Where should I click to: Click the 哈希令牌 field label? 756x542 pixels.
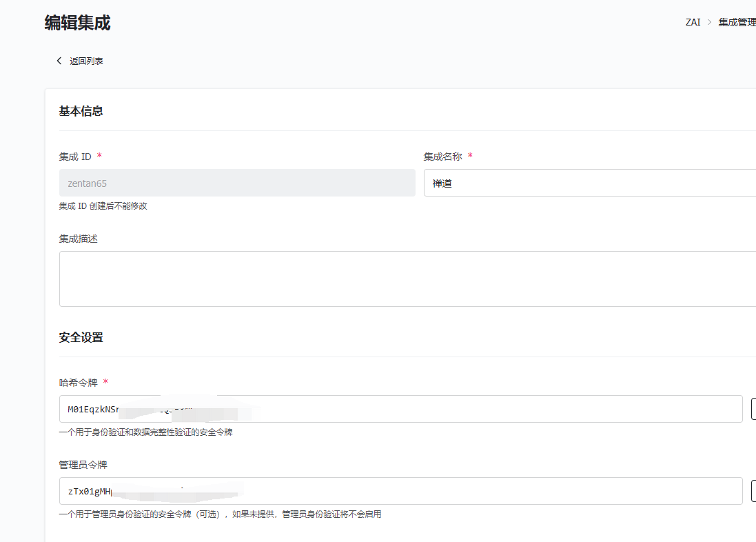pos(78,383)
